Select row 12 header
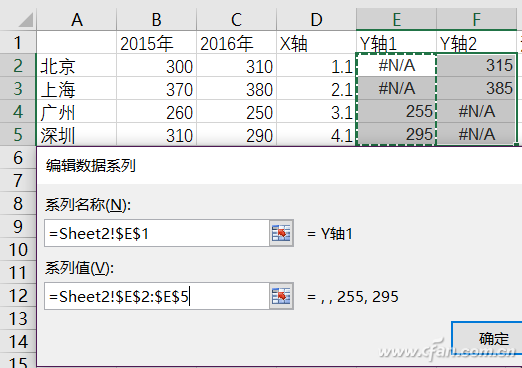This screenshot has height=368, width=522. coord(18,295)
